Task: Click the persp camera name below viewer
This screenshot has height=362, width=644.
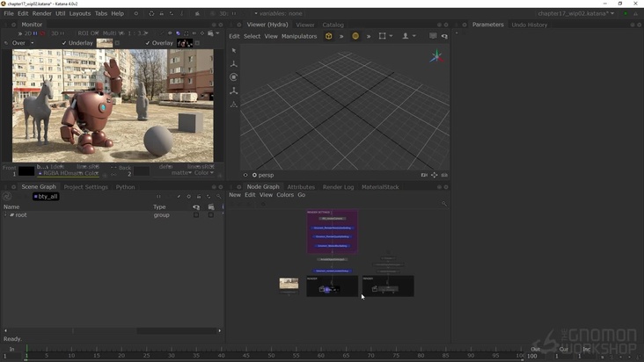Action: click(x=266, y=175)
